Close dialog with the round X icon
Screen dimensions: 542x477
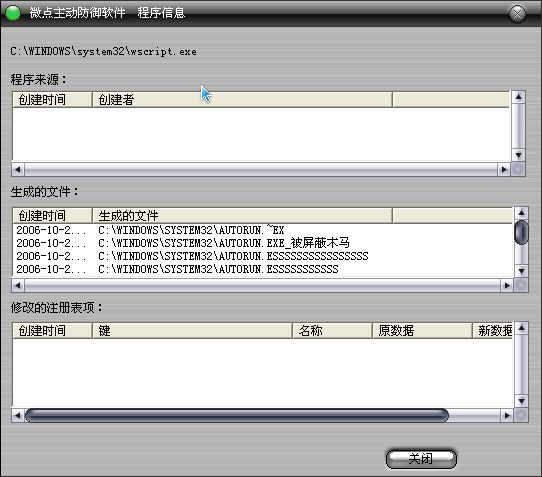point(517,14)
